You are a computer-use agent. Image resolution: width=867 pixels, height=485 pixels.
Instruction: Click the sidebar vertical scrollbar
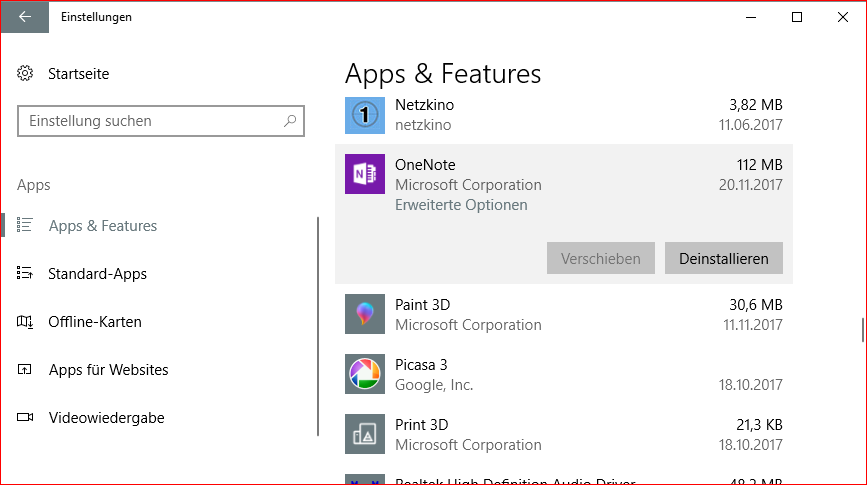(x=318, y=326)
